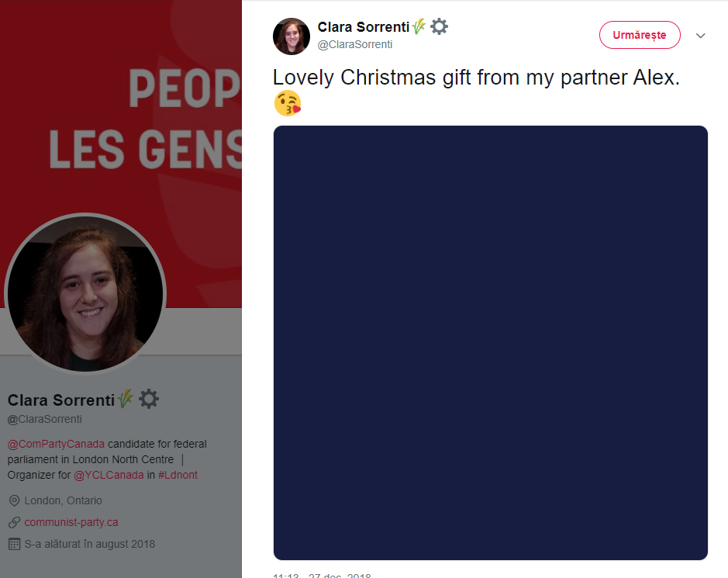
Task: Open the dark blue attached tweet image
Action: pos(490,343)
